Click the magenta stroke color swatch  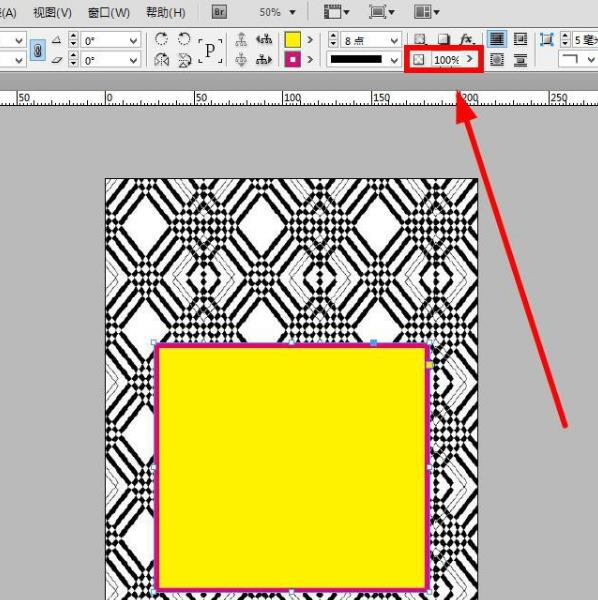[x=293, y=60]
